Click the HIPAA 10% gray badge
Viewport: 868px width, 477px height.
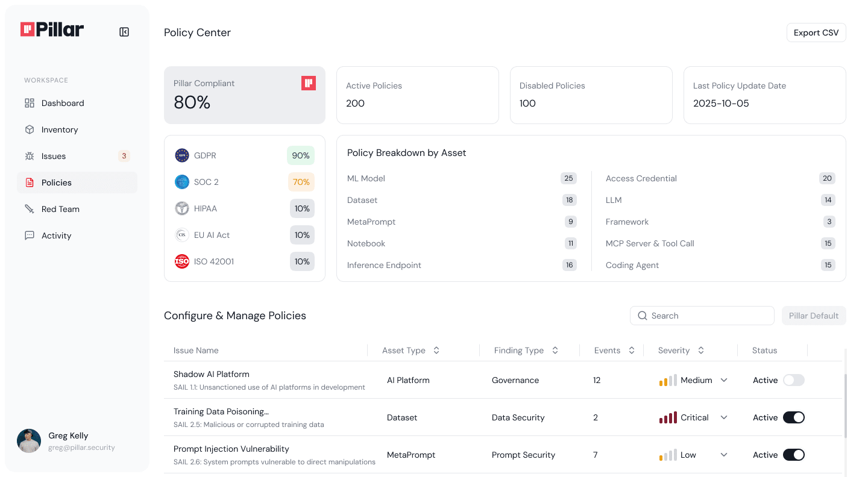click(x=302, y=208)
